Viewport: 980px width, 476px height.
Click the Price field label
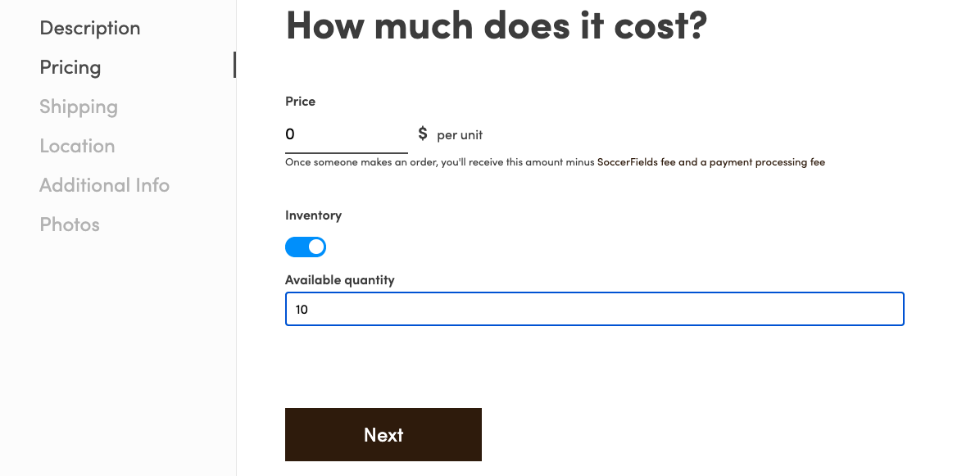tap(300, 102)
